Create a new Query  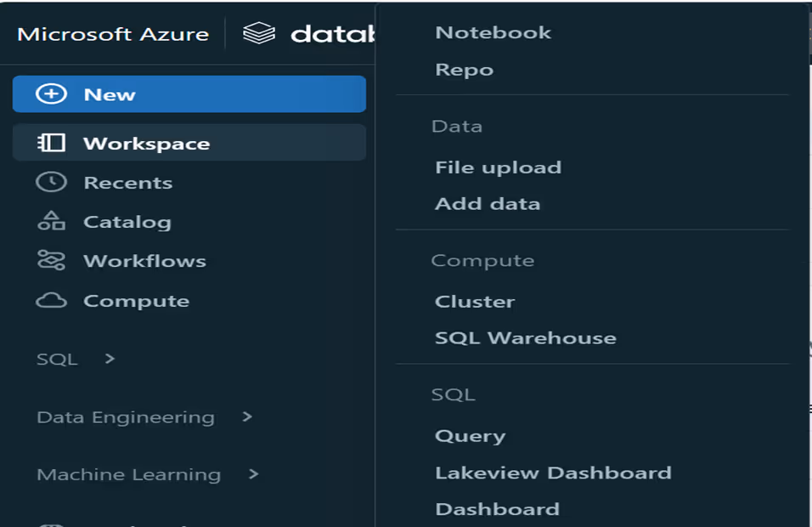tap(471, 436)
